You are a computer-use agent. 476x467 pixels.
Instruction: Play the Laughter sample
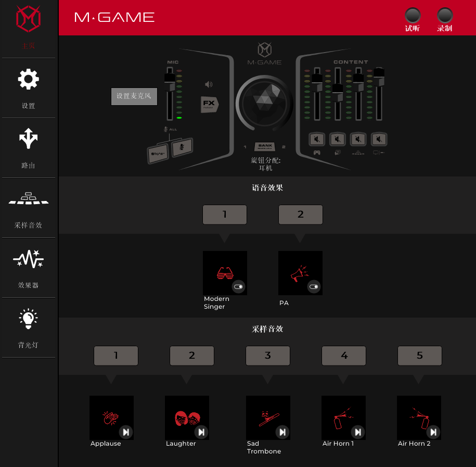coord(201,432)
